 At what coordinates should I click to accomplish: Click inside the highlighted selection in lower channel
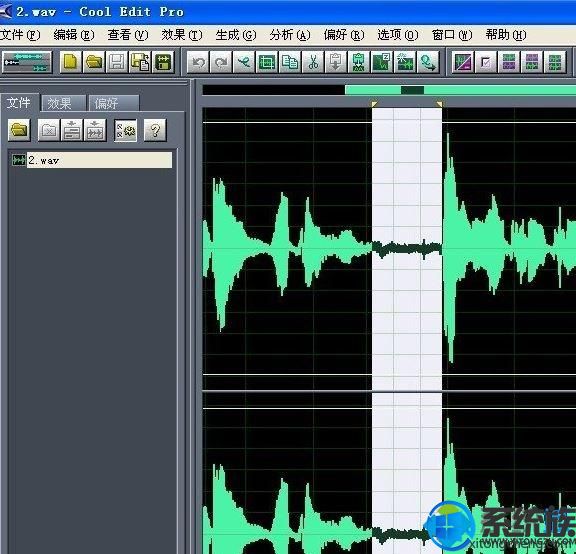[x=407, y=474]
